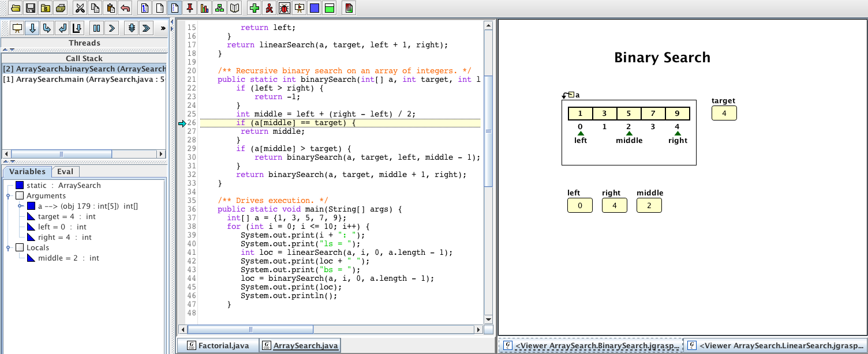The width and height of the screenshot is (868, 354).
Task: Select the ArraySearch.java tab
Action: [300, 345]
